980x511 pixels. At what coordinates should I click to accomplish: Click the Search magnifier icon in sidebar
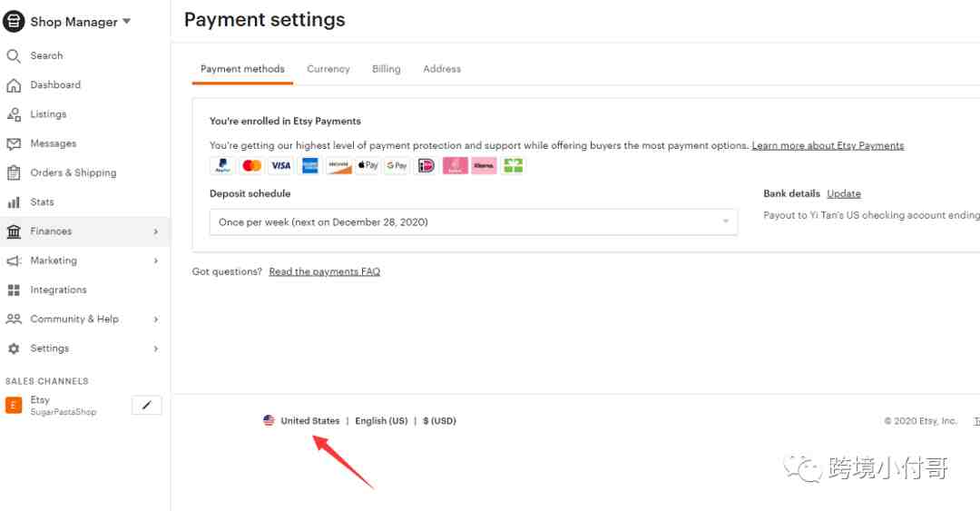pyautogui.click(x=13, y=56)
